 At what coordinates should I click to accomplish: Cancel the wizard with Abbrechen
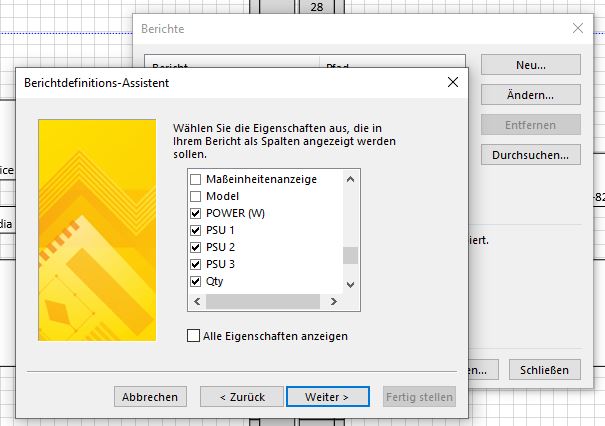(150, 396)
